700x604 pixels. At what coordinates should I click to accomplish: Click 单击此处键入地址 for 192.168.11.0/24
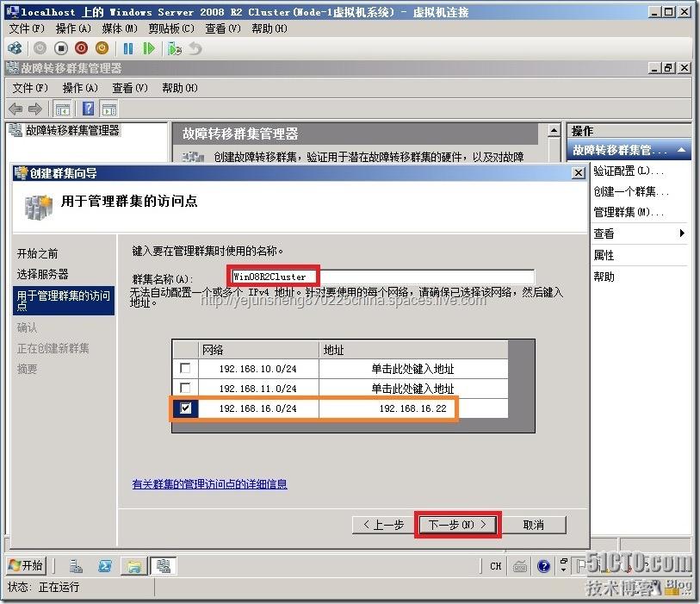coord(413,389)
